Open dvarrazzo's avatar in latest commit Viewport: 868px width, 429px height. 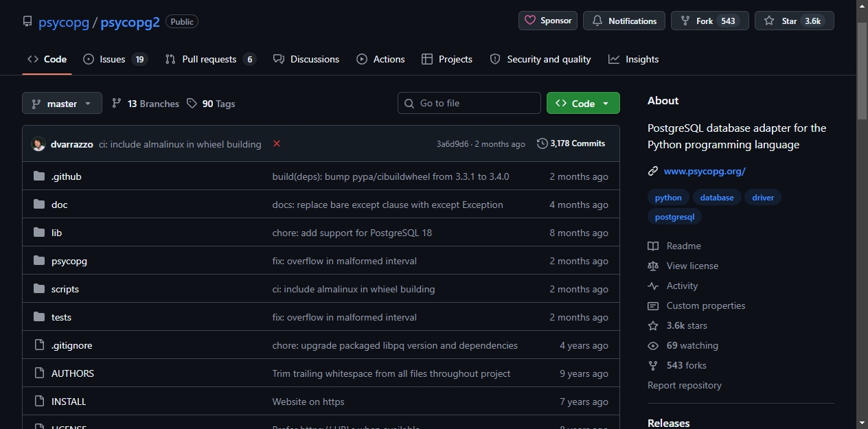coord(38,144)
